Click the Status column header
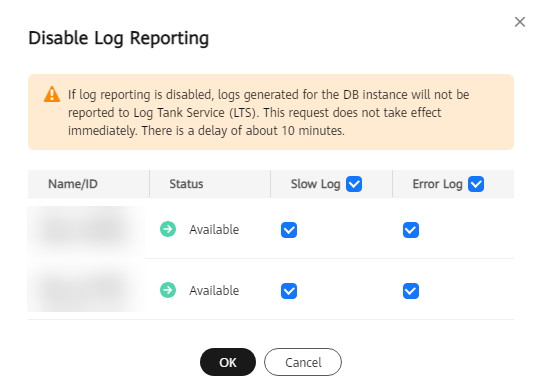Image resolution: width=538 pixels, height=389 pixels. (186, 184)
